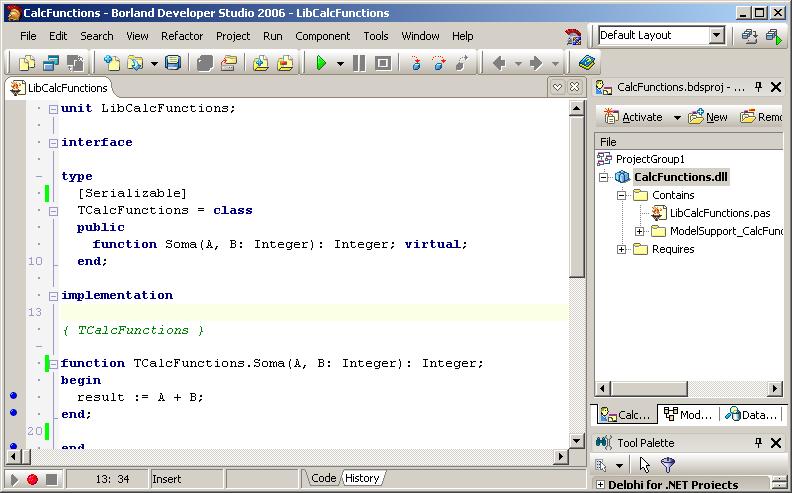Switch to the History tab

tap(362, 478)
